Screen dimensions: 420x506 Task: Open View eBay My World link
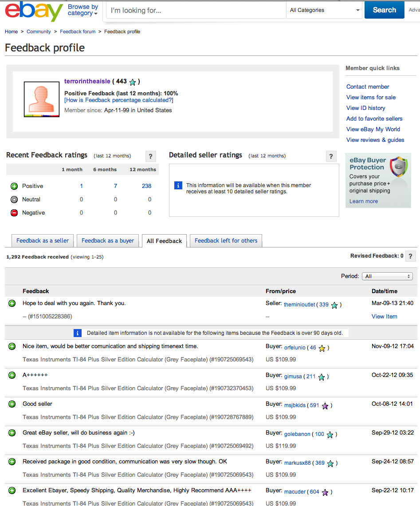pos(373,129)
